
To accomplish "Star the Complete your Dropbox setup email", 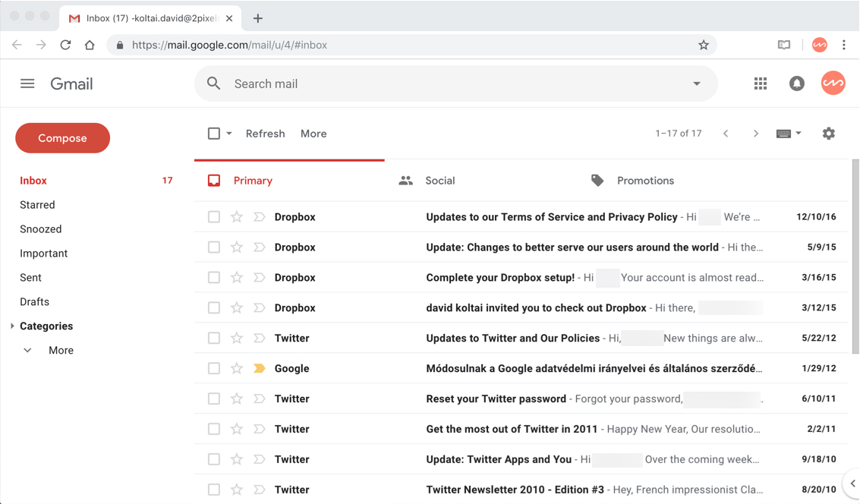I will [x=236, y=278].
